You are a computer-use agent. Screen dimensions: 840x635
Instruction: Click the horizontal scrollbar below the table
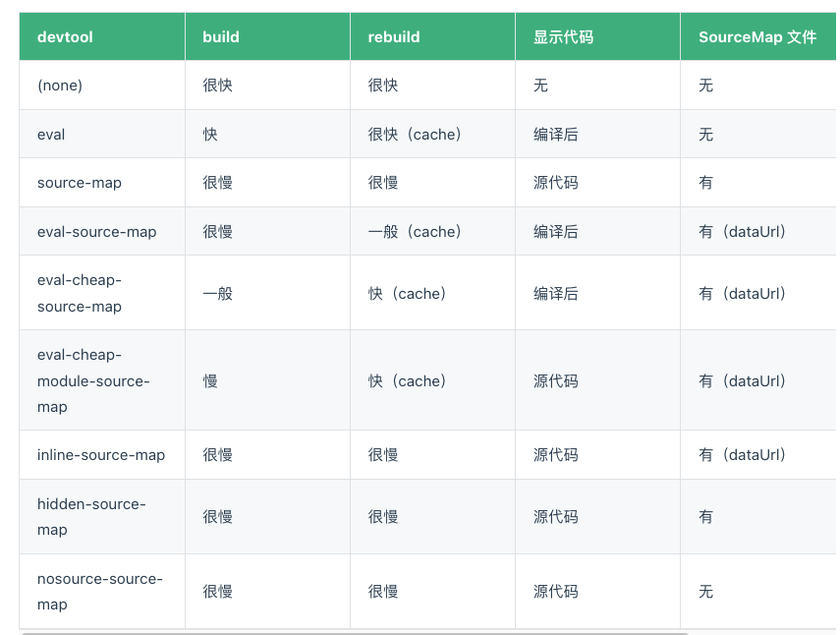(355, 633)
